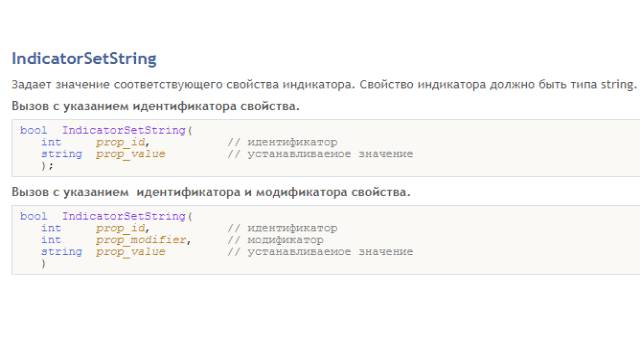Click 'Вызов с указанием идентификатора свойства' subheading
The height and width of the screenshot is (360, 640).
pyautogui.click(x=156, y=106)
